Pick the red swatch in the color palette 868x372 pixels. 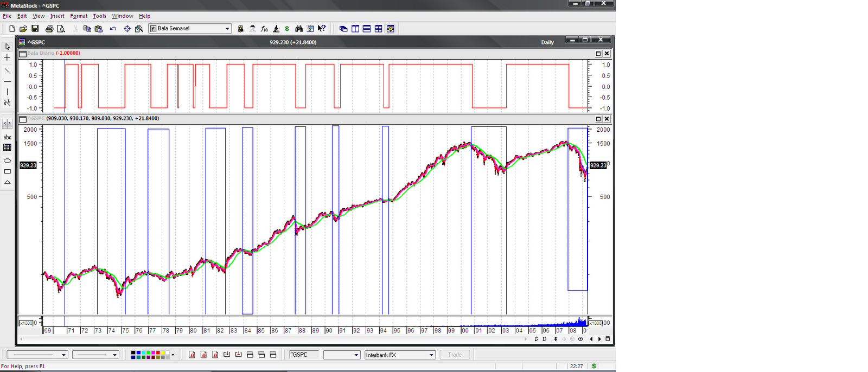pyautogui.click(x=158, y=352)
